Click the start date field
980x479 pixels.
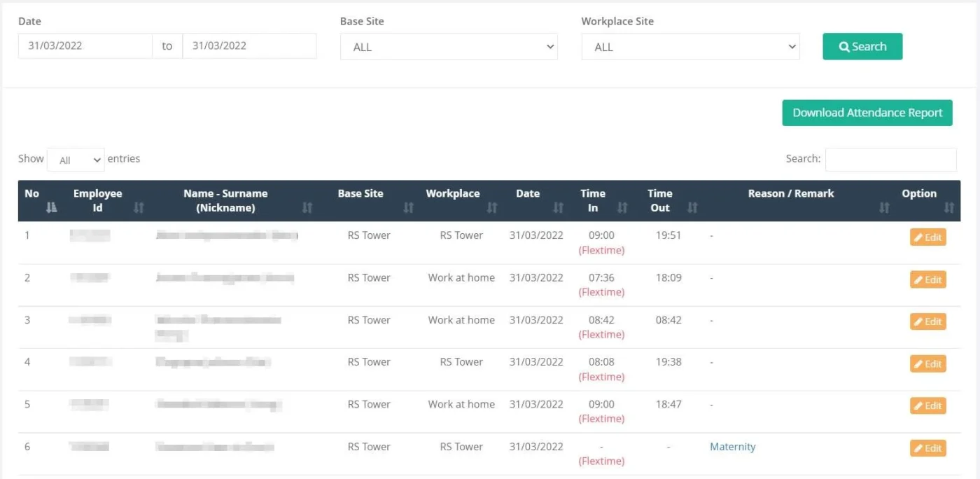point(85,46)
